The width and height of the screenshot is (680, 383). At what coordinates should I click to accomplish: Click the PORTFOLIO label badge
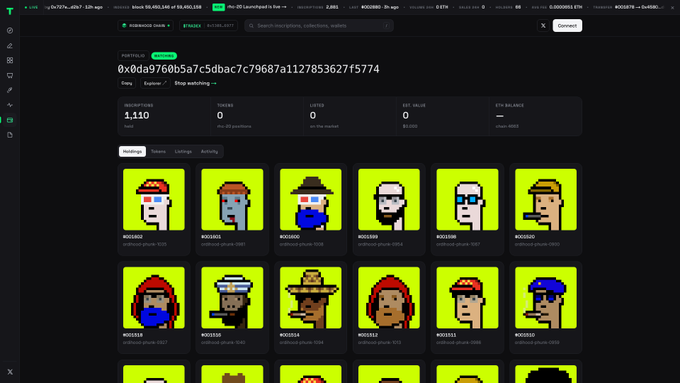133,56
